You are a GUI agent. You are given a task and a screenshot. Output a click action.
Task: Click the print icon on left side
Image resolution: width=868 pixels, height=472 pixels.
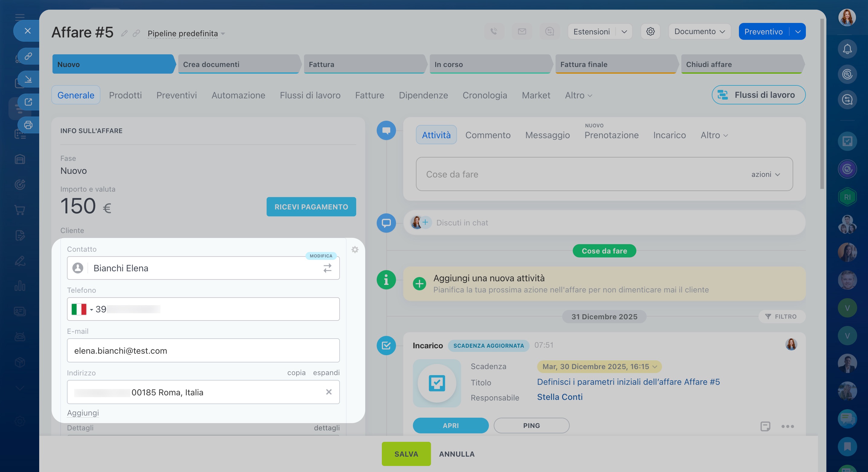(x=28, y=125)
